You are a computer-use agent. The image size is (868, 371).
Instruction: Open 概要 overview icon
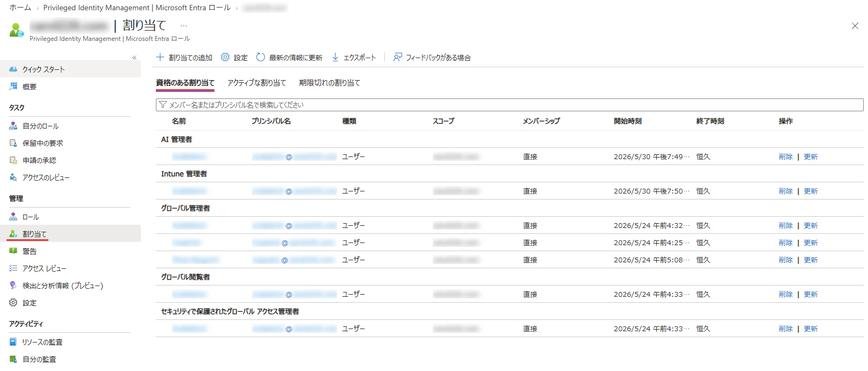13,87
